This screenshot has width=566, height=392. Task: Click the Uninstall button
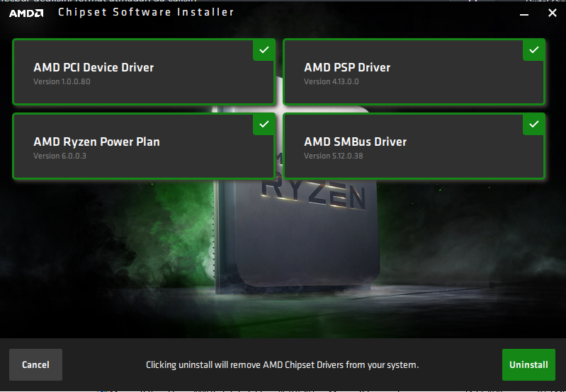tap(528, 364)
